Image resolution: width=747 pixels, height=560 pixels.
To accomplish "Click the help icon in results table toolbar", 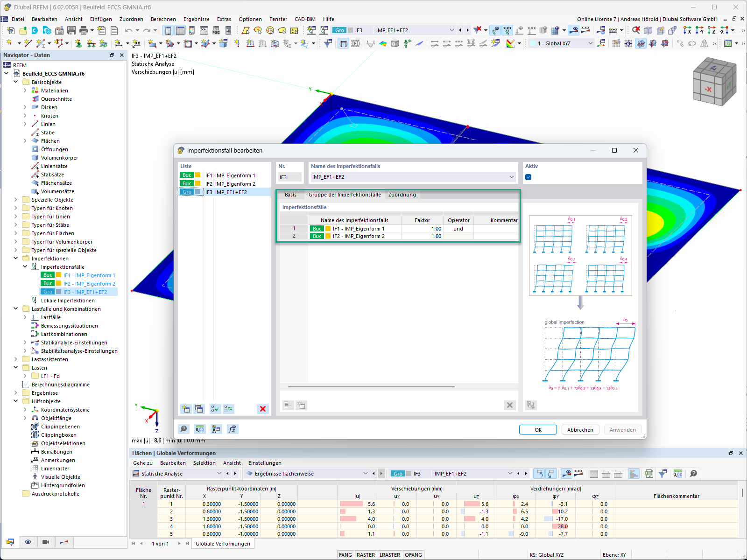I will coord(694,474).
